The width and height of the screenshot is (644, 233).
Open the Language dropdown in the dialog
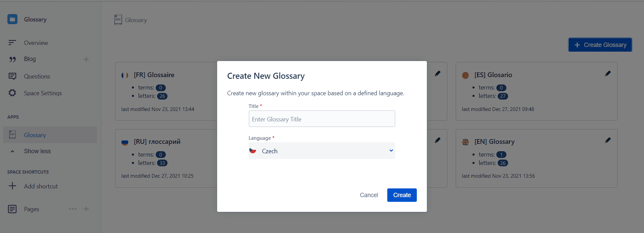[390, 151]
